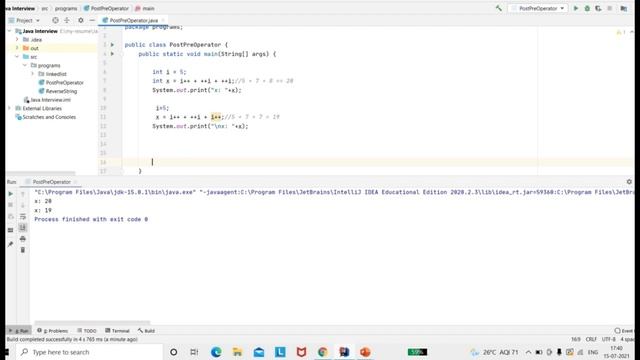Screen dimensions: 640x360
Task: Open the Project Structure icon in the toolbar
Action: 624,8
